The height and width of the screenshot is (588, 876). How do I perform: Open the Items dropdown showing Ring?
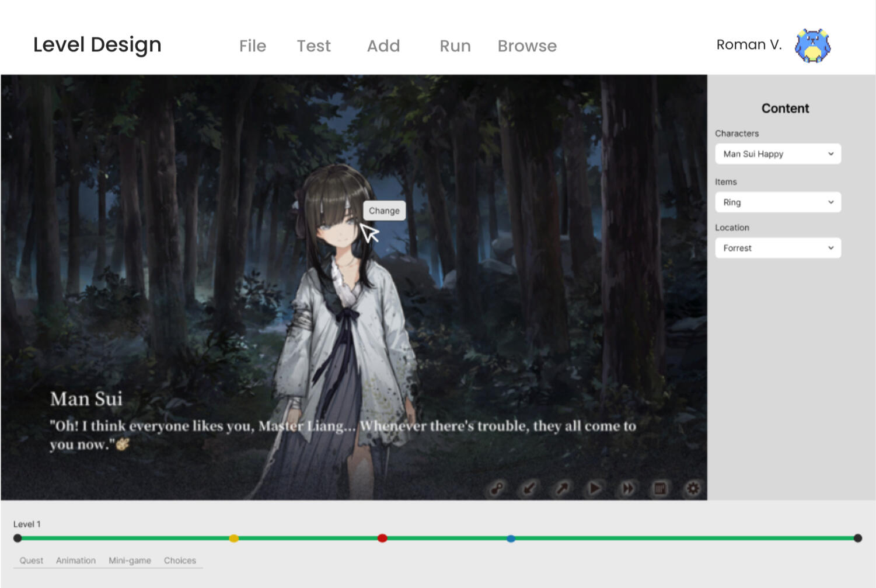point(778,202)
